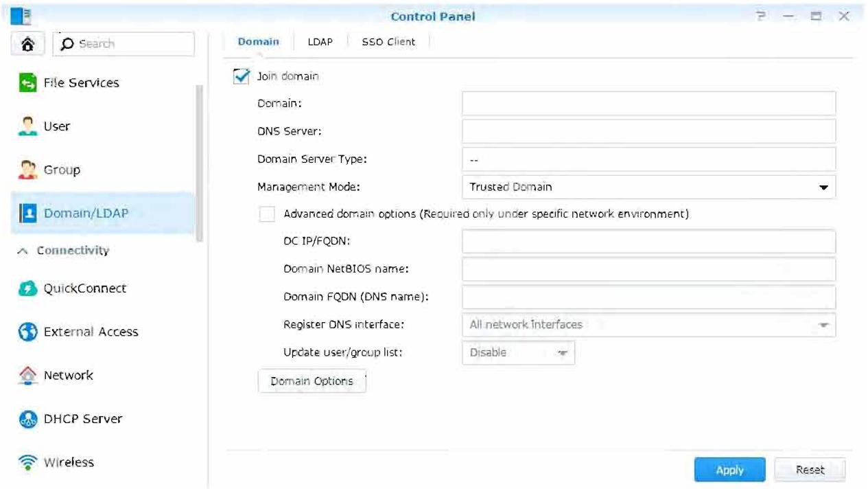Open Register DNS interface dropdown
Screen dimensions: 868x489
pyautogui.click(x=648, y=325)
